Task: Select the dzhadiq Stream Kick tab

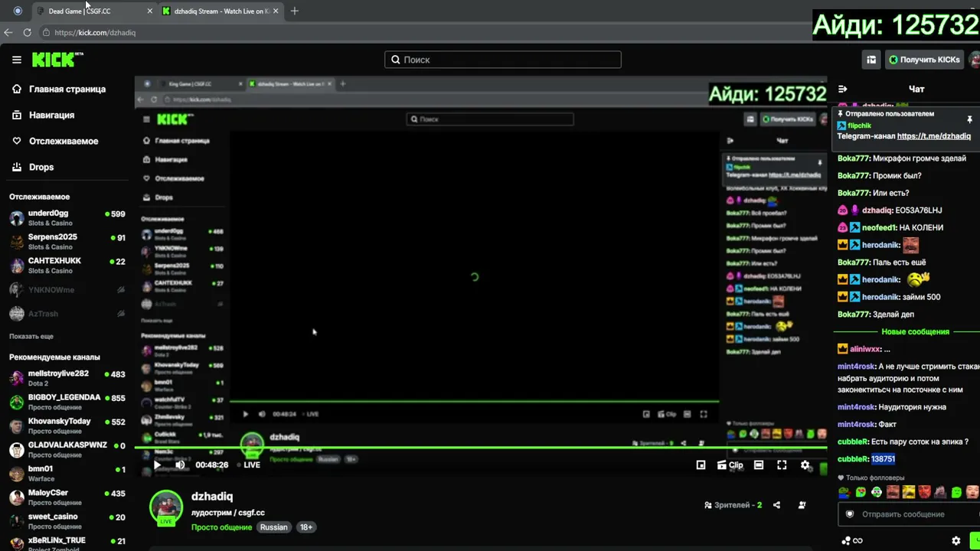Action: tap(220, 11)
